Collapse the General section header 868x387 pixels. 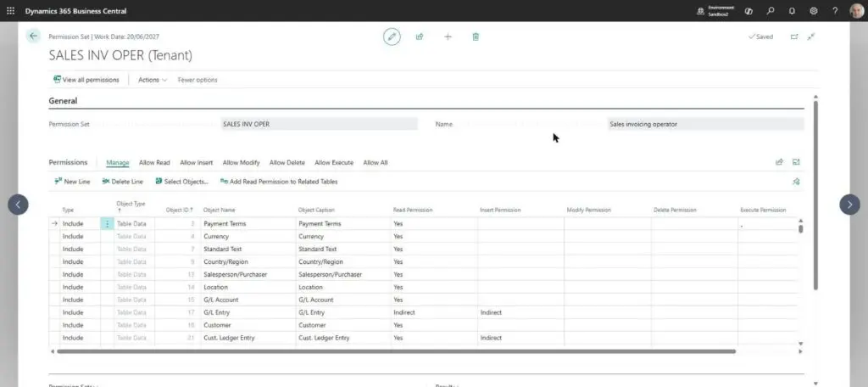click(63, 101)
